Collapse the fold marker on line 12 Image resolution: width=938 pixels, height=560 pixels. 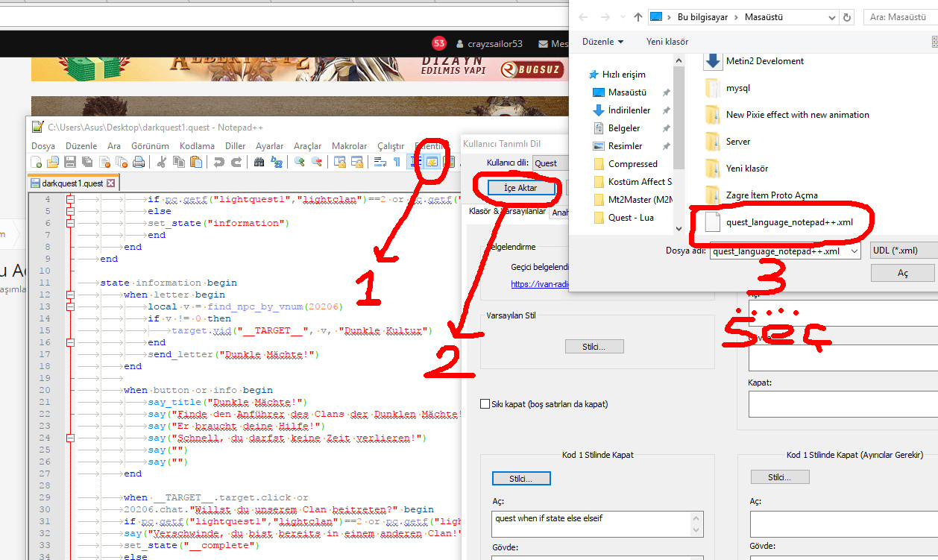tap(70, 295)
